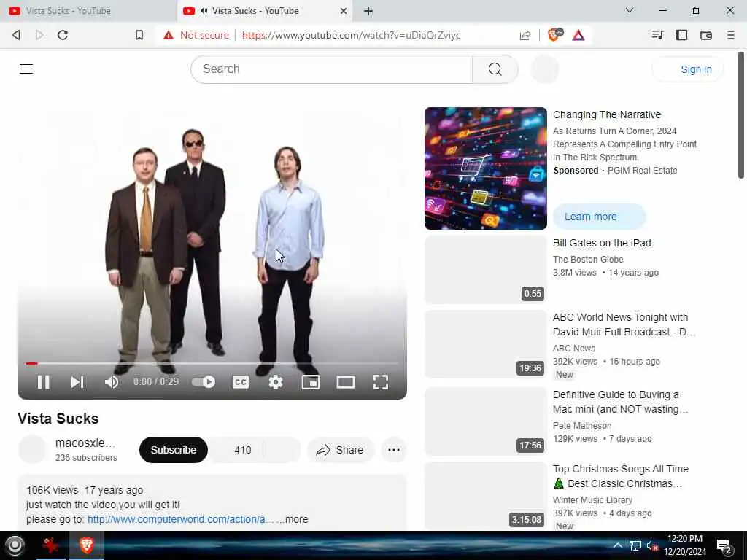Share this page via address bar icon
The width and height of the screenshot is (747, 560).
click(x=525, y=35)
